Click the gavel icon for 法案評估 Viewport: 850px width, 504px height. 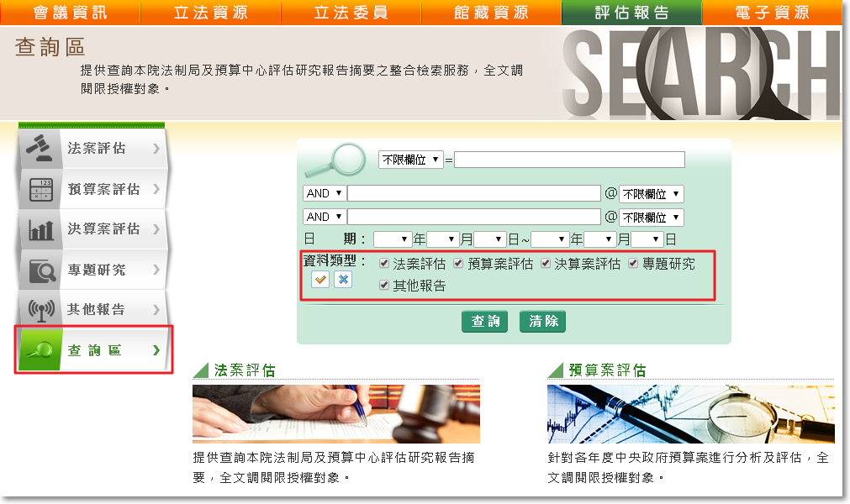pos(38,148)
